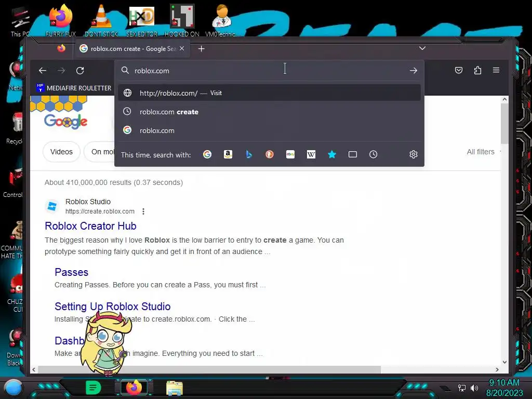The width and height of the screenshot is (532, 399).
Task: Open the Pocket save icon
Action: [458, 70]
